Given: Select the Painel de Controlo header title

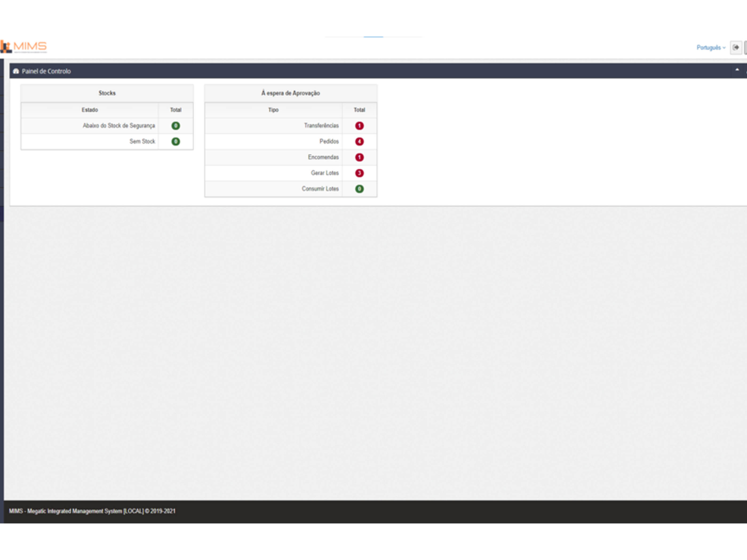Looking at the screenshot, I should tap(46, 71).
